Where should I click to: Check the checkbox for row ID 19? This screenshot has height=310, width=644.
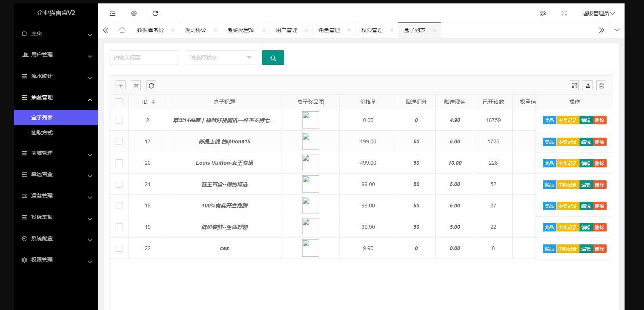(119, 227)
